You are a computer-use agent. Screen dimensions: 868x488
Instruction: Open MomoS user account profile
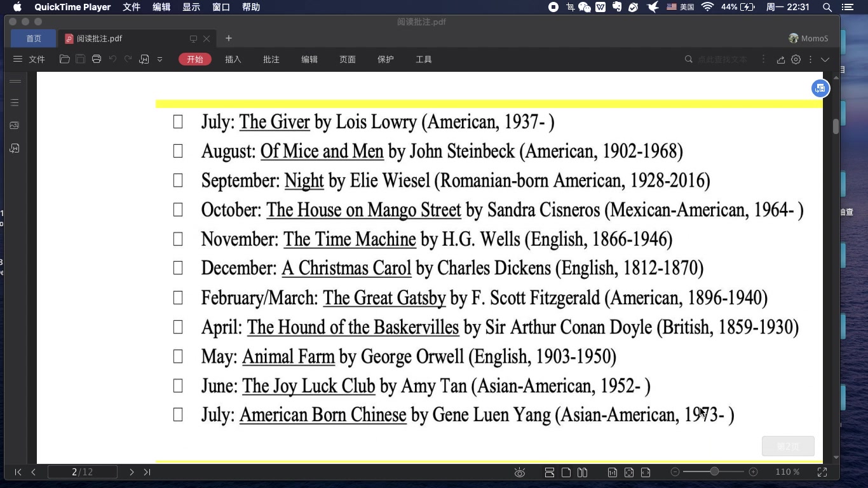pos(808,39)
